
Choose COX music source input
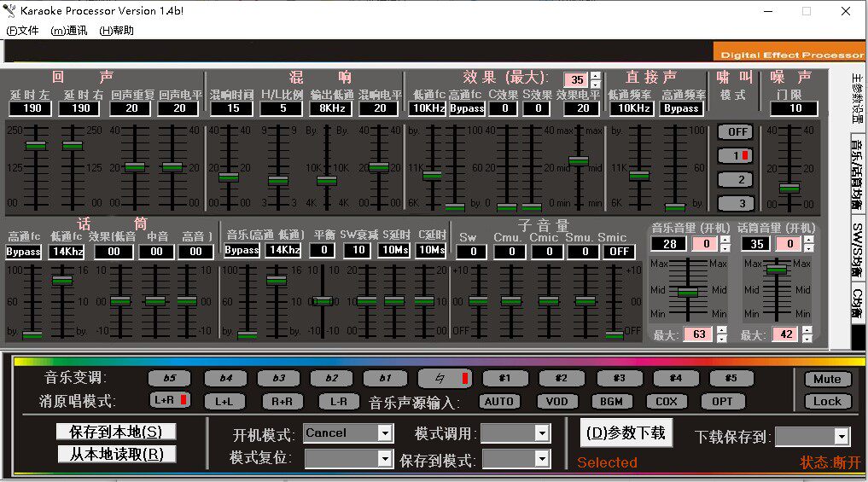pos(667,402)
